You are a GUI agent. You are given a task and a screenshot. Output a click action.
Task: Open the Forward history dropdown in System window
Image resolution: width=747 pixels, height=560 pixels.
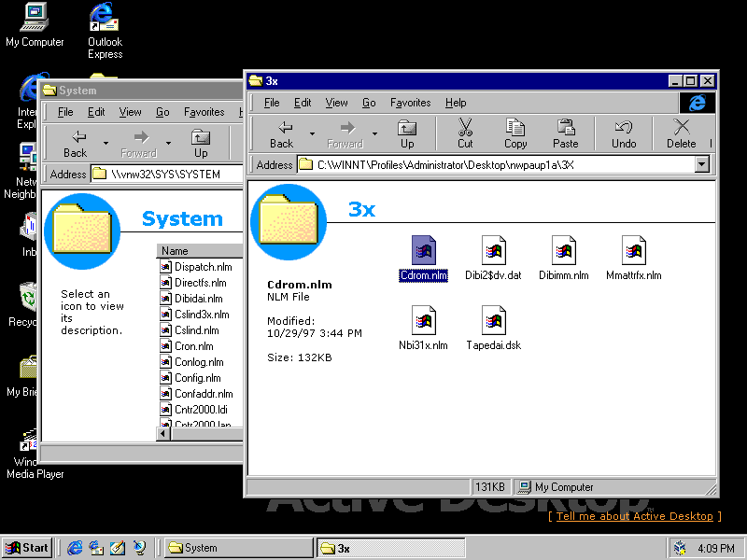(x=168, y=144)
